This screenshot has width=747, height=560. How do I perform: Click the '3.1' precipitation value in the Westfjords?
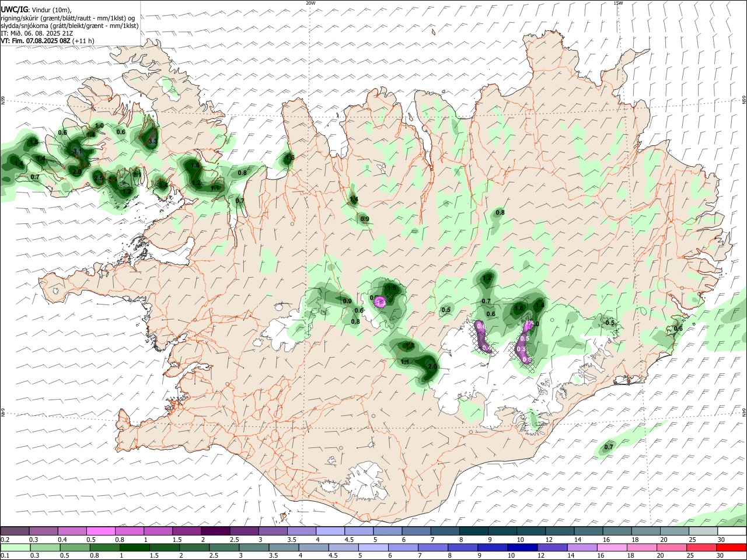78,151
